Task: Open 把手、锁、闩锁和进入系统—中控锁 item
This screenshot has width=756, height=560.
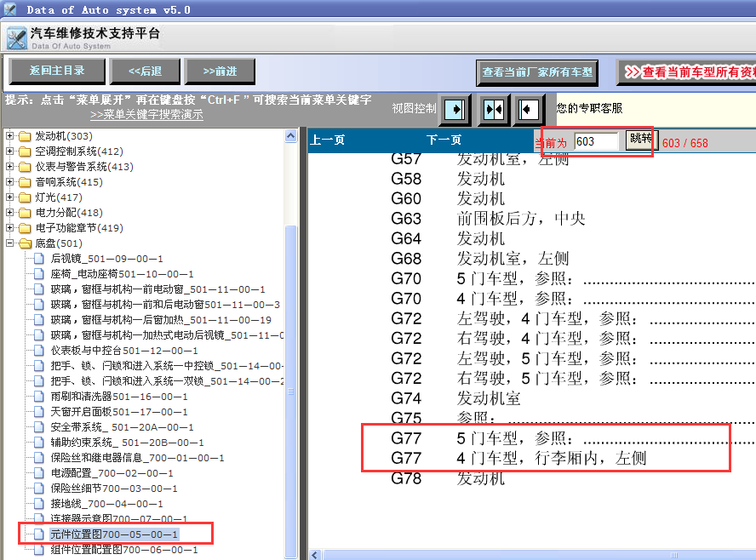Action: click(x=167, y=366)
